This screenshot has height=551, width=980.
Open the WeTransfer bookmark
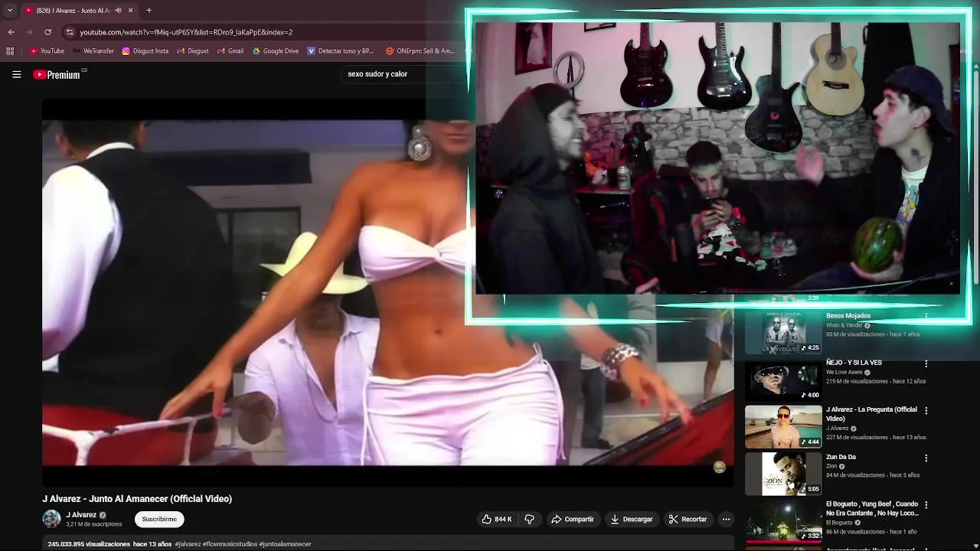(x=93, y=51)
